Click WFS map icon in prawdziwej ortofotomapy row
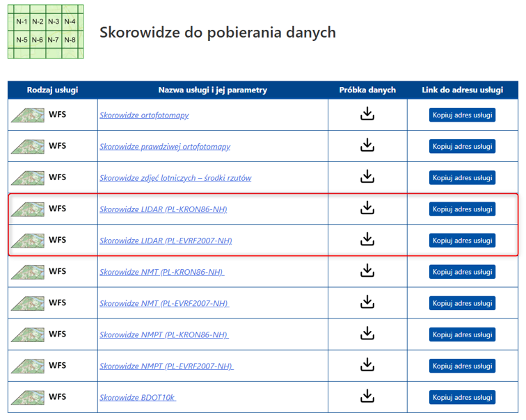 click(x=28, y=147)
